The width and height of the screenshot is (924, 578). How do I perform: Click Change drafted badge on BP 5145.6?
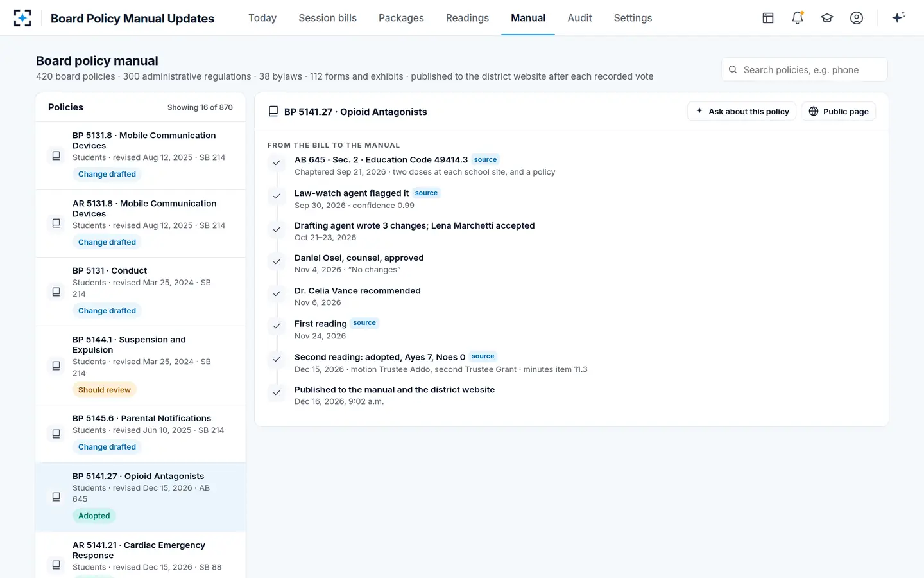click(107, 447)
